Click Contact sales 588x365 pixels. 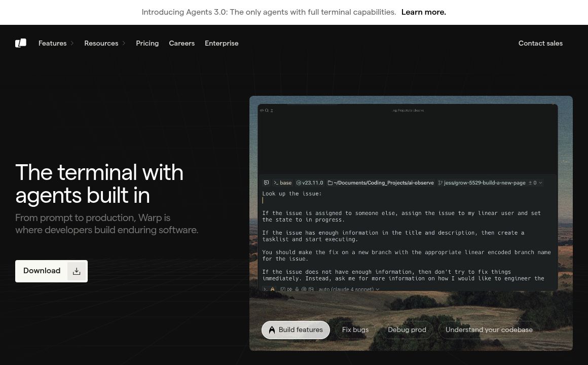540,44
